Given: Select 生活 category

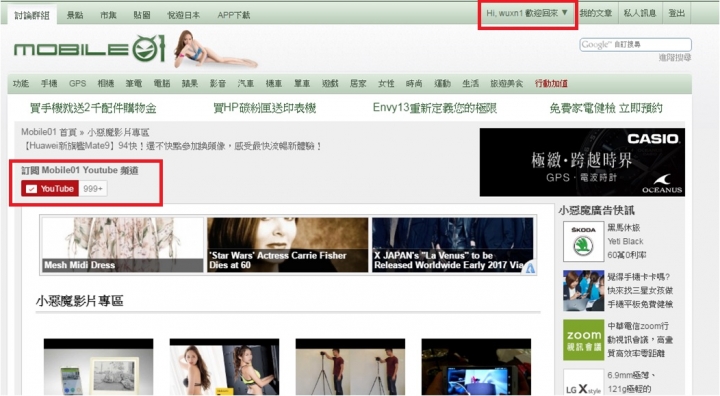Looking at the screenshot, I should click(470, 84).
